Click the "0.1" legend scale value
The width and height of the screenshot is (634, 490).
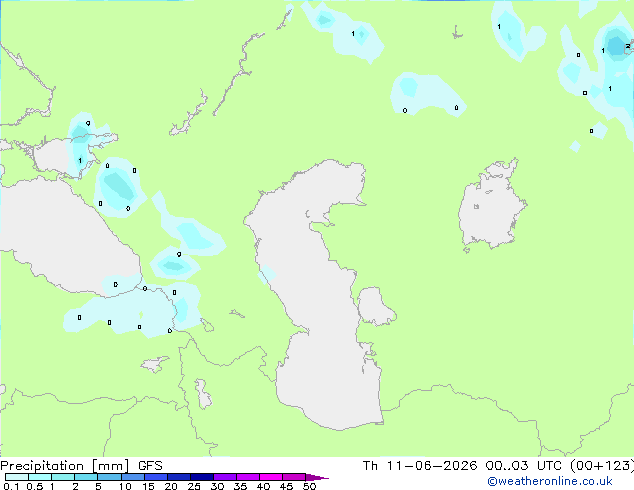tap(11, 486)
